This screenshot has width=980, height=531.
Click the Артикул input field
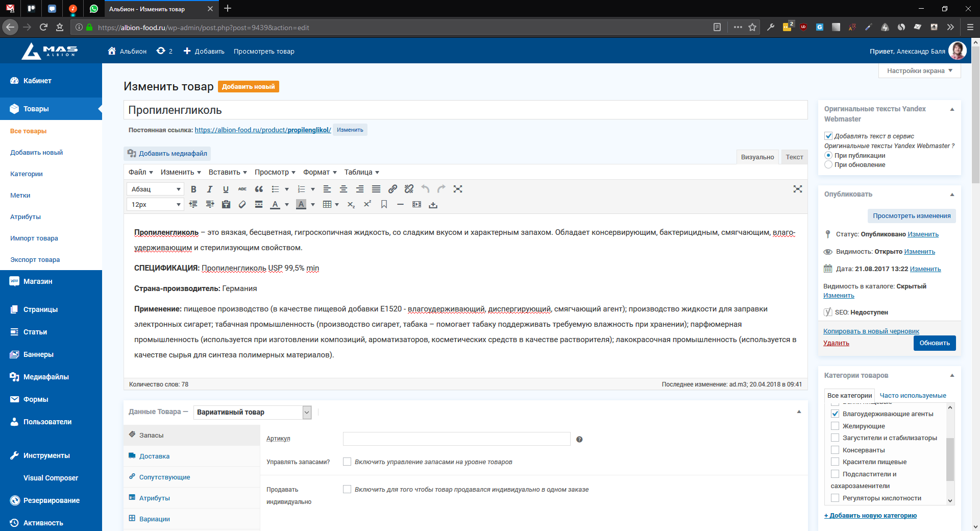456,439
